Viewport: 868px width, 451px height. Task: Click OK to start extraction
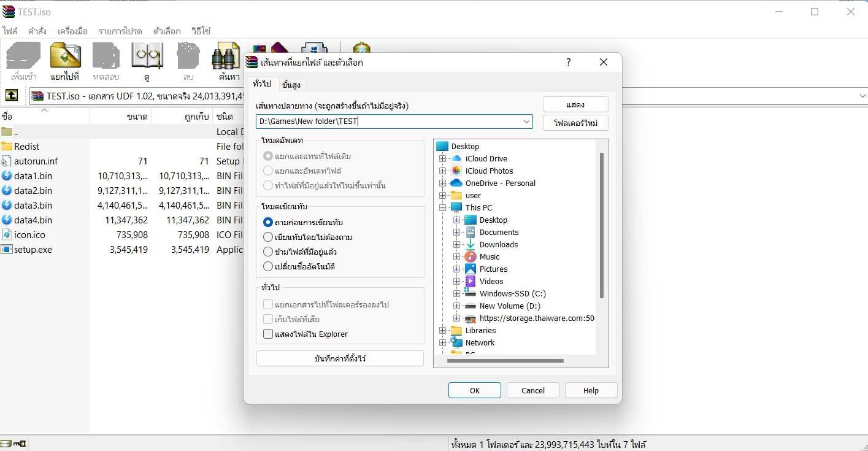[x=475, y=390]
